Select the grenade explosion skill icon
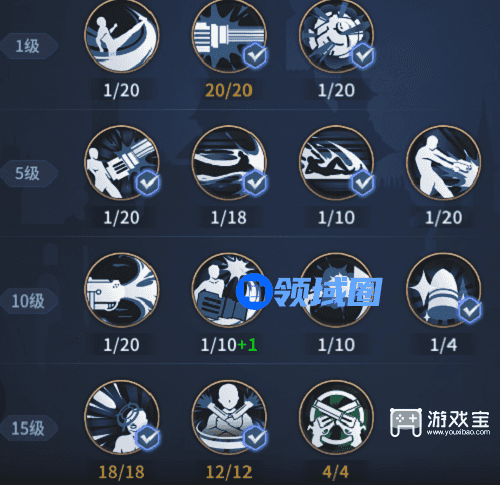This screenshot has width=500, height=485. [x=337, y=36]
